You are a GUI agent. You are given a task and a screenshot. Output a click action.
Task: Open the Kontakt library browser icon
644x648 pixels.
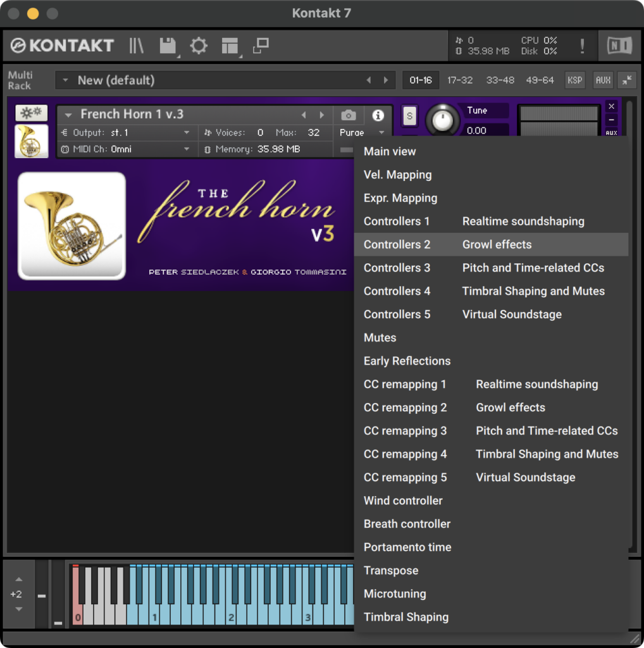[136, 46]
